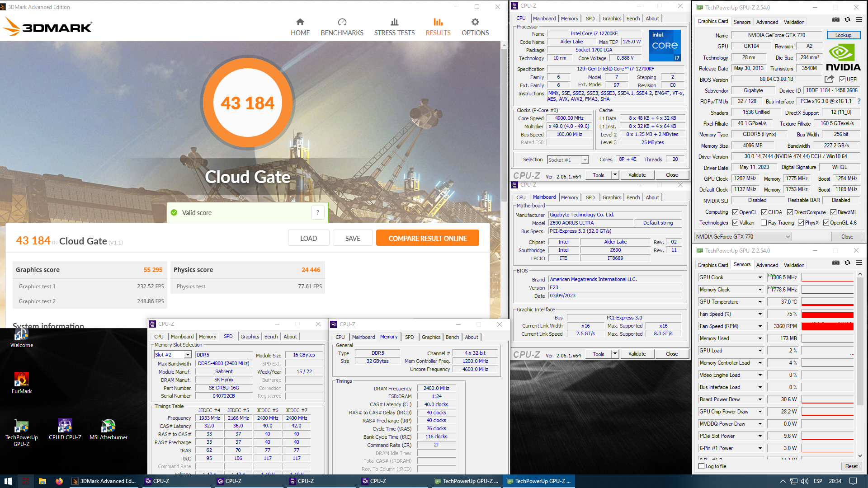The image size is (868, 488).
Task: Click the bus interface question mark in GPU-Z
Action: point(859,101)
